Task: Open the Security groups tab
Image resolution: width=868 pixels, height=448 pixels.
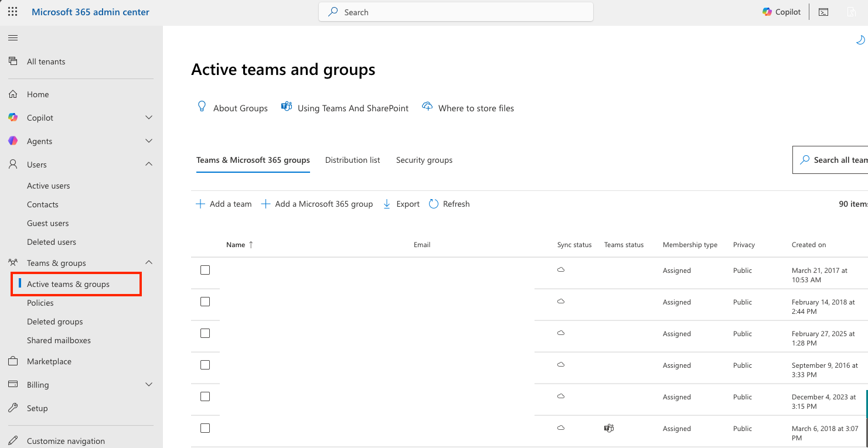Action: pyautogui.click(x=424, y=159)
